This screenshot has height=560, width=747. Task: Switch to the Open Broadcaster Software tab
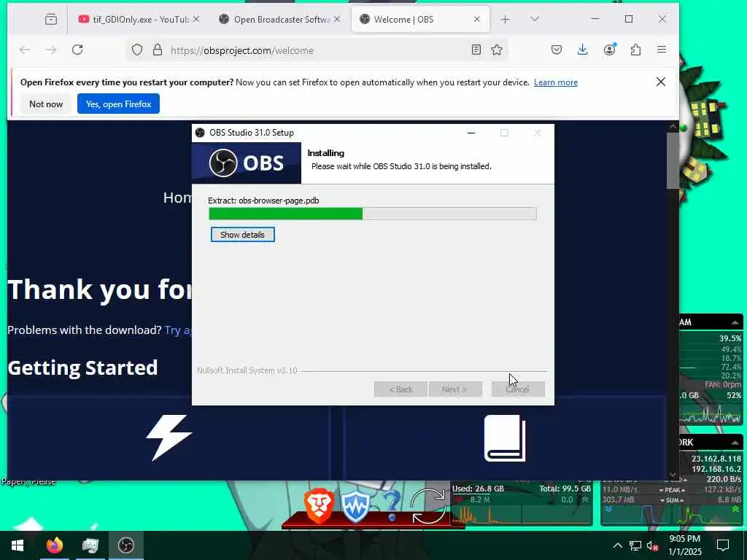280,19
